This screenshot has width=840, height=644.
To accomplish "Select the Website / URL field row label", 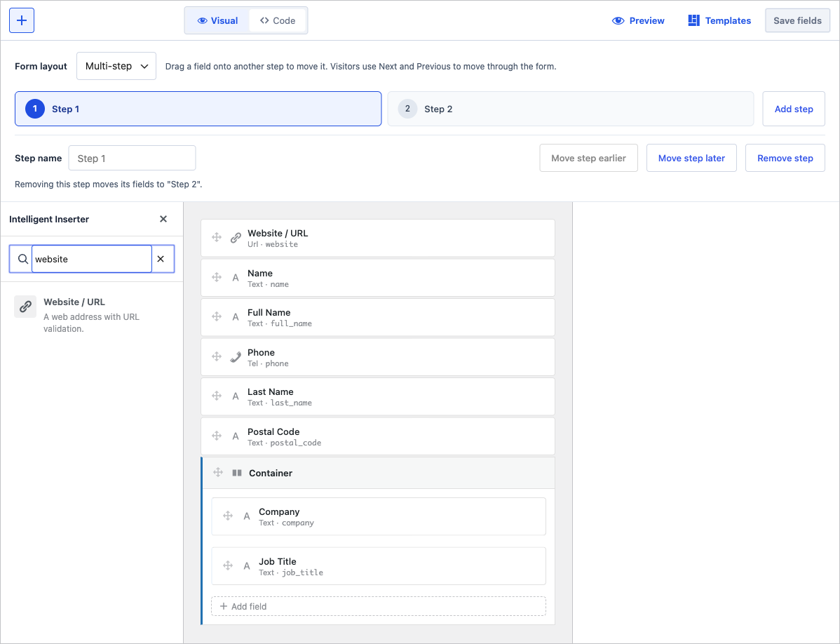I will (278, 233).
